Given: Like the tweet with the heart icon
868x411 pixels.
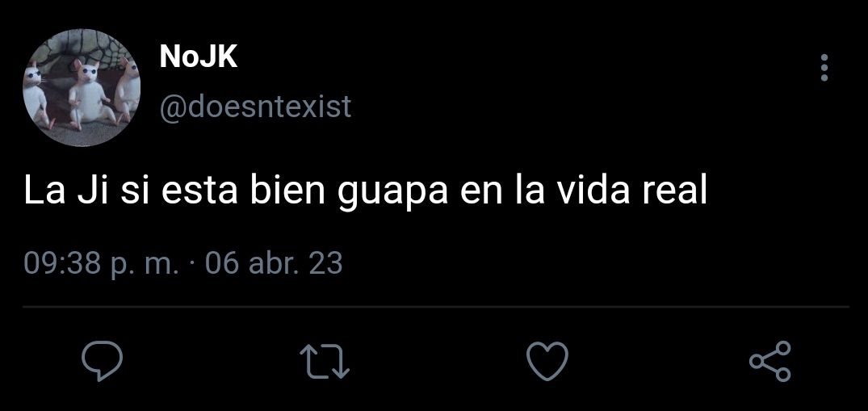Looking at the screenshot, I should (x=547, y=361).
